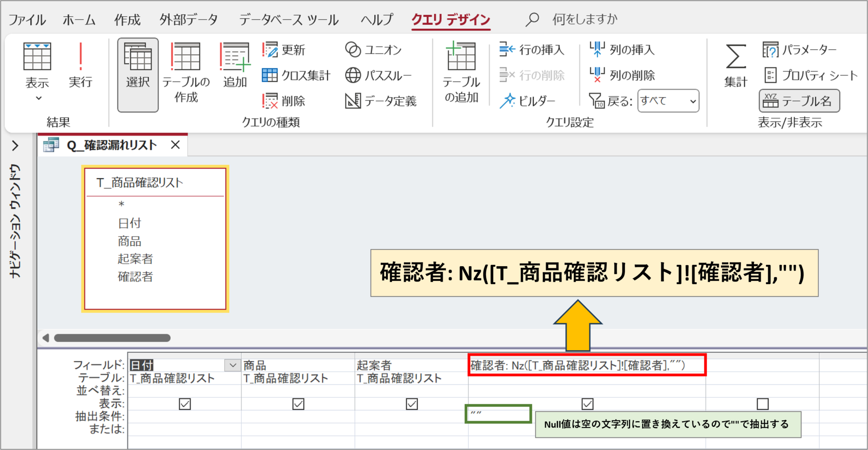The image size is (868, 450).
Task: Click the テーブル cell under 起案者 column
Action: point(411,378)
